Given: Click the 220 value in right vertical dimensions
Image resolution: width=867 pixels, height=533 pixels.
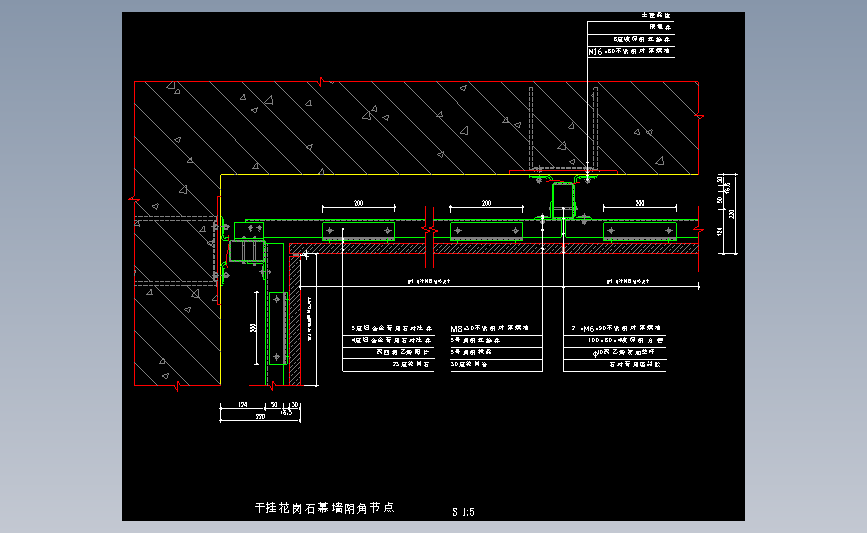Looking at the screenshot, I should (732, 214).
